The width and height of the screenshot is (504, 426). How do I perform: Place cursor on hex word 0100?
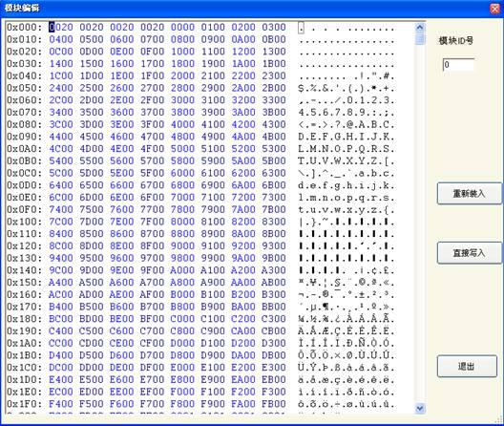click(213, 28)
